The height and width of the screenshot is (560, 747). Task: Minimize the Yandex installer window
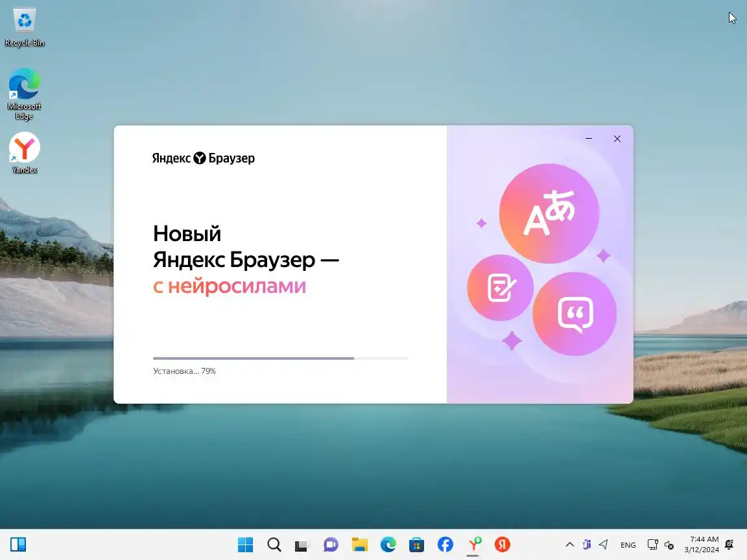[x=589, y=139]
